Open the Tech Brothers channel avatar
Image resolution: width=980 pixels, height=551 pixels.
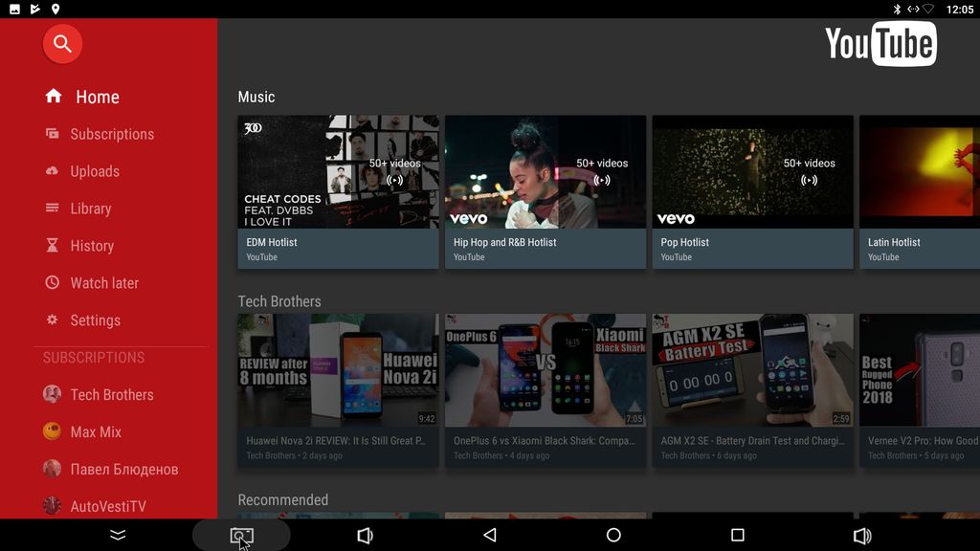pyautogui.click(x=53, y=394)
